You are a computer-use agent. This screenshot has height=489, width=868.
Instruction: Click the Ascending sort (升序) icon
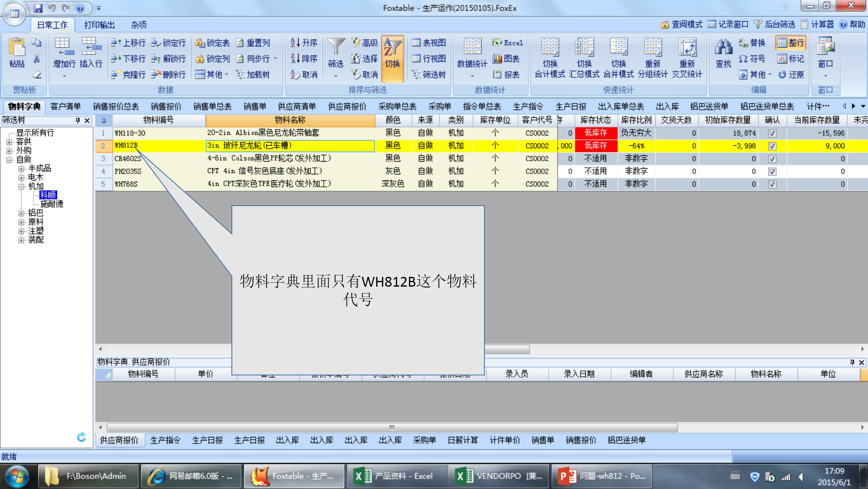[304, 43]
